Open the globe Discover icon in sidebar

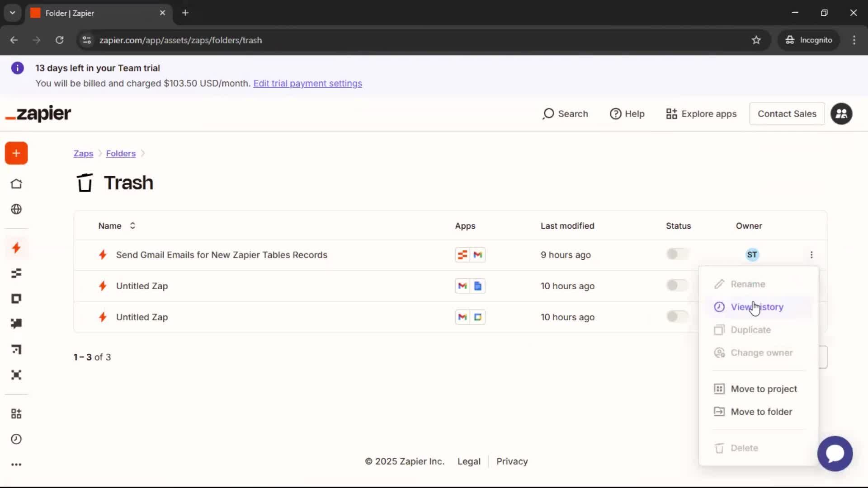tap(16, 209)
